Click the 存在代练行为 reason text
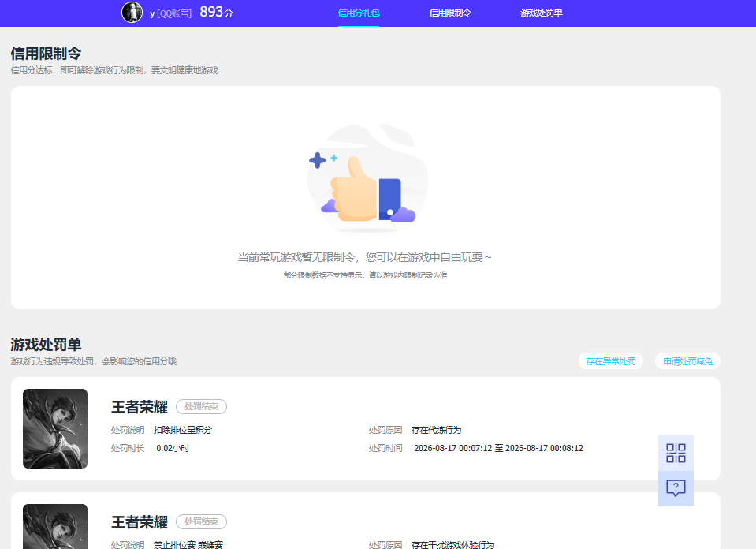Image resolution: width=756 pixels, height=549 pixels. click(437, 430)
